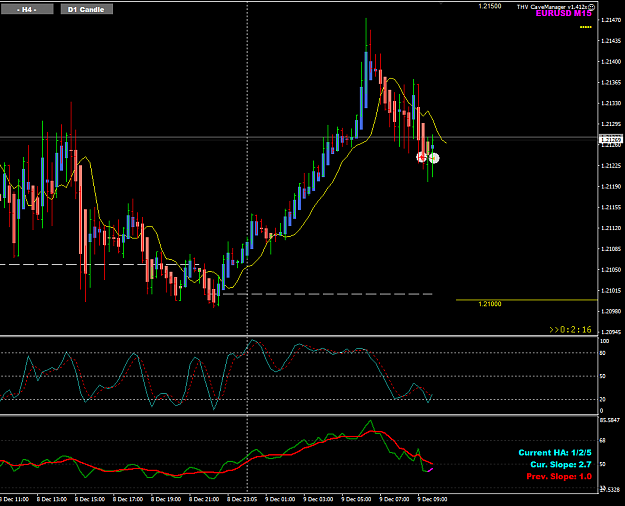The image size is (625, 506).
Task: Click the orange arrow trade marker circle
Action: tap(434, 158)
